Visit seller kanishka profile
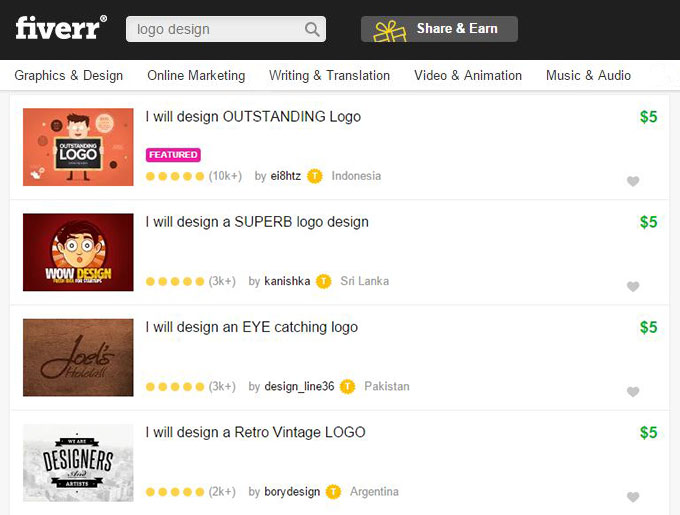The height and width of the screenshot is (515, 680). point(287,281)
